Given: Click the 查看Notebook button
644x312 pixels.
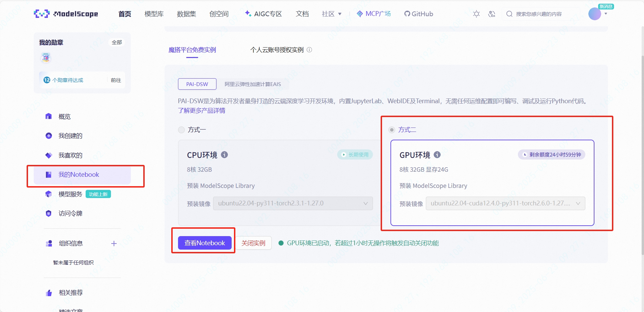Looking at the screenshot, I should pyautogui.click(x=205, y=243).
